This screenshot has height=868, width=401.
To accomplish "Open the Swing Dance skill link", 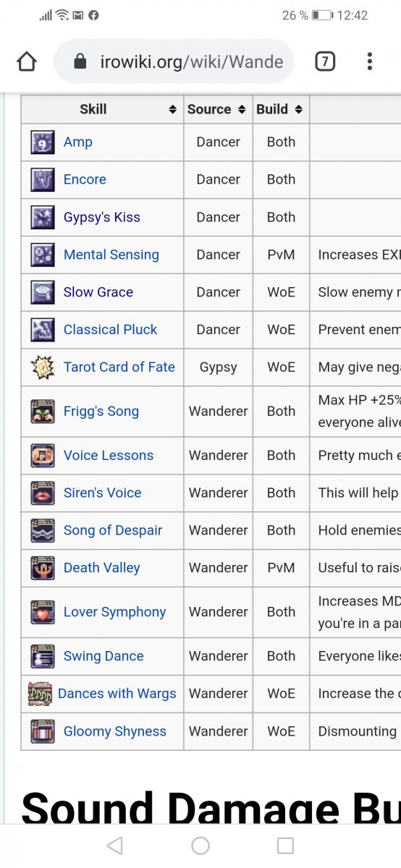I will click(x=104, y=656).
